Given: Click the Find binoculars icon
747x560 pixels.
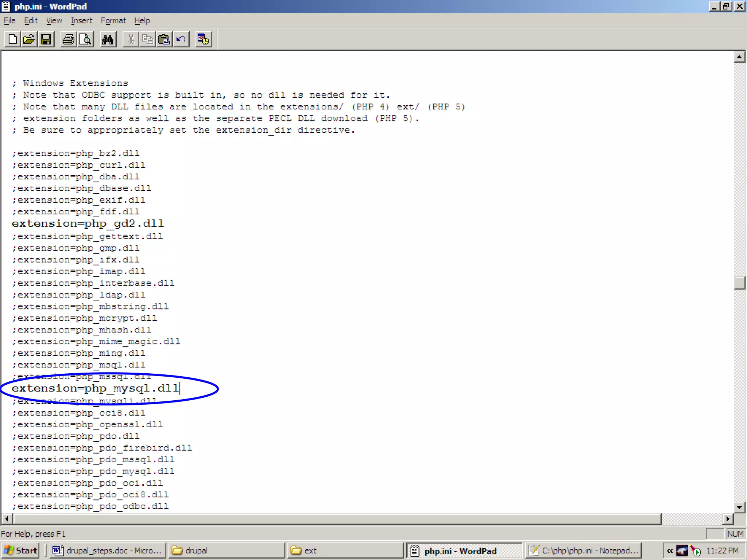Looking at the screenshot, I should pyautogui.click(x=108, y=39).
